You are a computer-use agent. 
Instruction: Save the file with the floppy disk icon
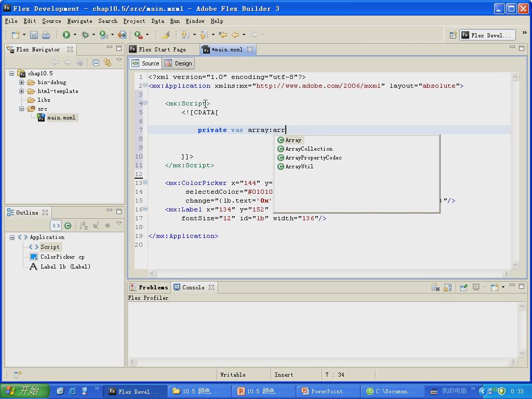coord(34,35)
